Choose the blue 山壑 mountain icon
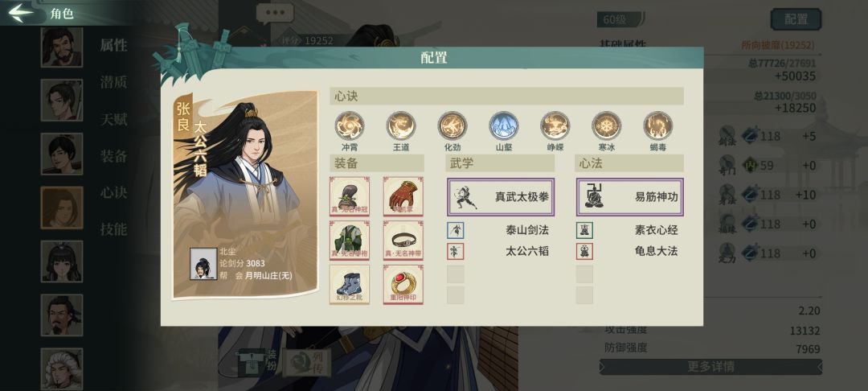Image resolution: width=868 pixels, height=391 pixels. point(504,126)
